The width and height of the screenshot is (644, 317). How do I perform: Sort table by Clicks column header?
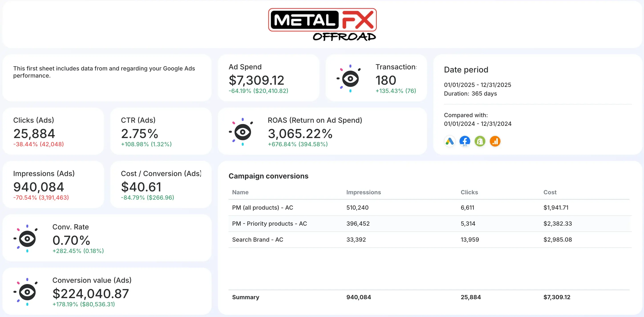(x=469, y=192)
